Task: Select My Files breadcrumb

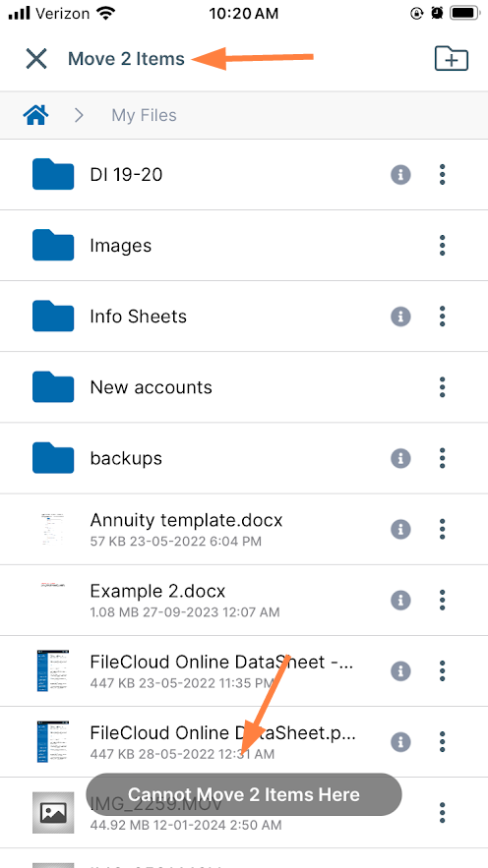Action: pyautogui.click(x=144, y=115)
